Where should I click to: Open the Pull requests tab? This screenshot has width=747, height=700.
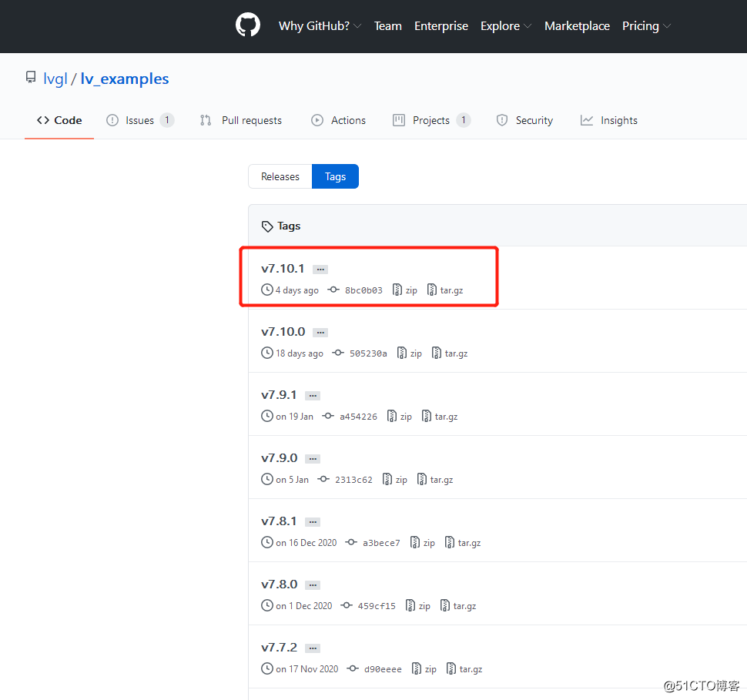pyautogui.click(x=241, y=120)
